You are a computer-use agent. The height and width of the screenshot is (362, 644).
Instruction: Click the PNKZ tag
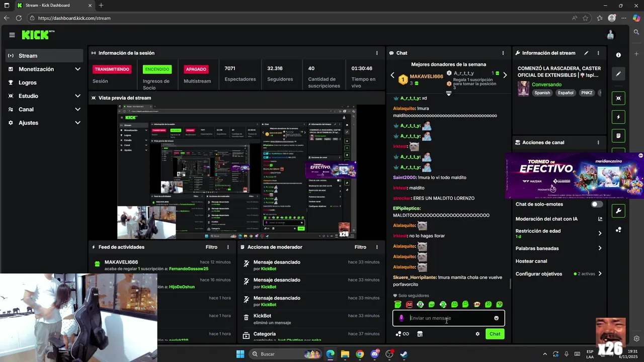tap(587, 93)
